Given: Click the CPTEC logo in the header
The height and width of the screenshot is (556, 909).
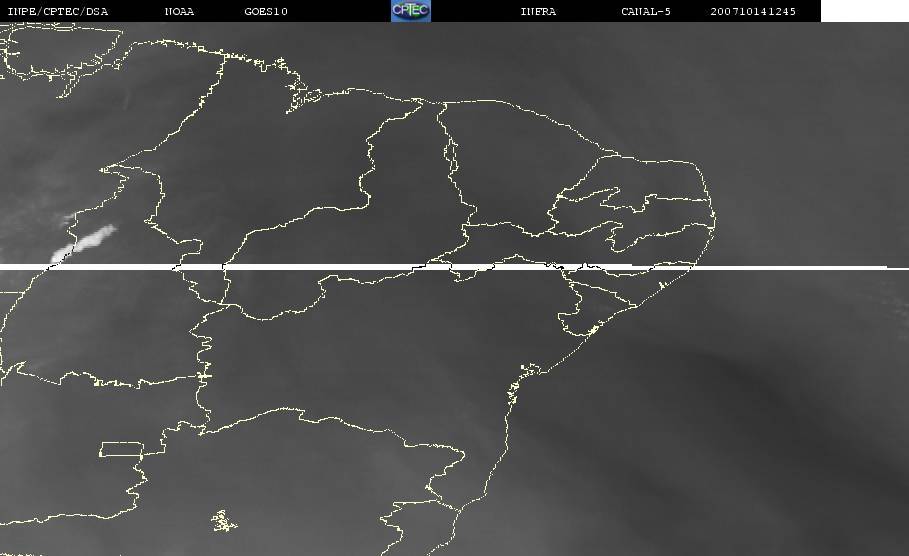Looking at the screenshot, I should click(410, 11).
